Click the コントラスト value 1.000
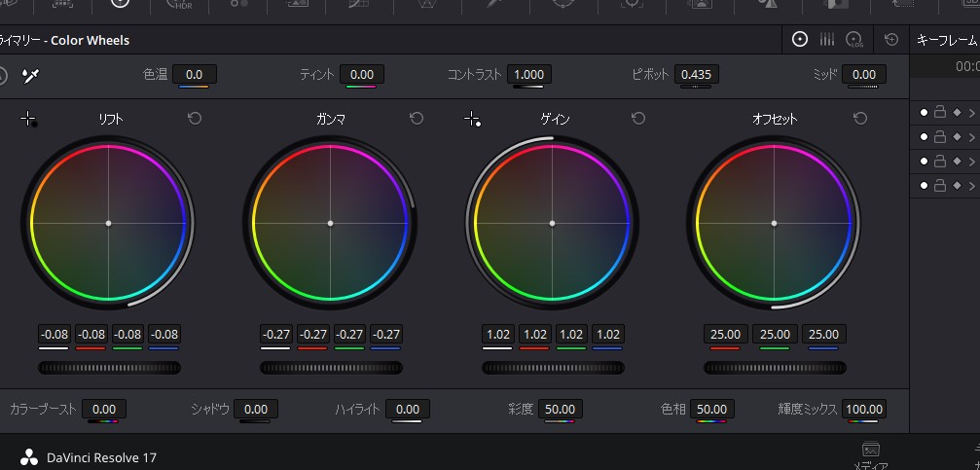Image resolution: width=980 pixels, height=470 pixels. [x=528, y=74]
